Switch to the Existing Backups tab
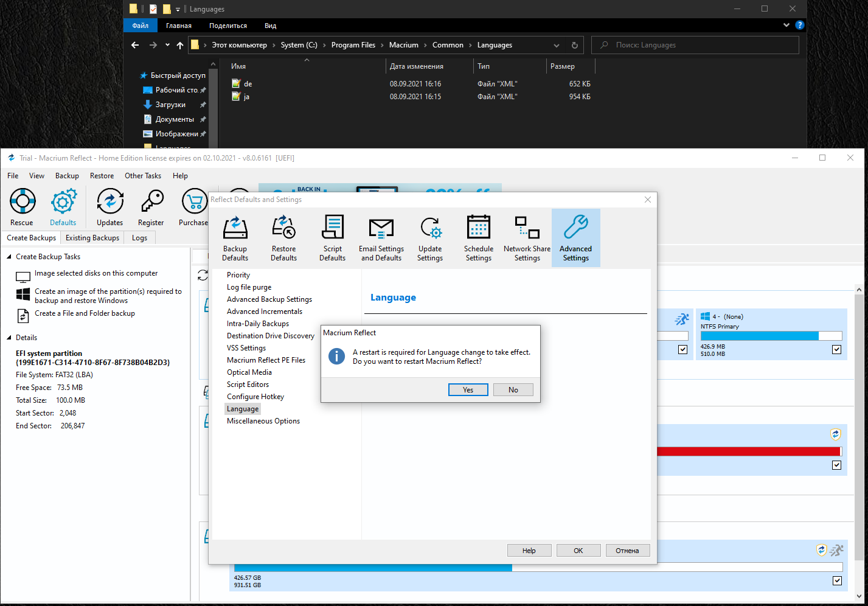The height and width of the screenshot is (606, 868). (x=92, y=238)
